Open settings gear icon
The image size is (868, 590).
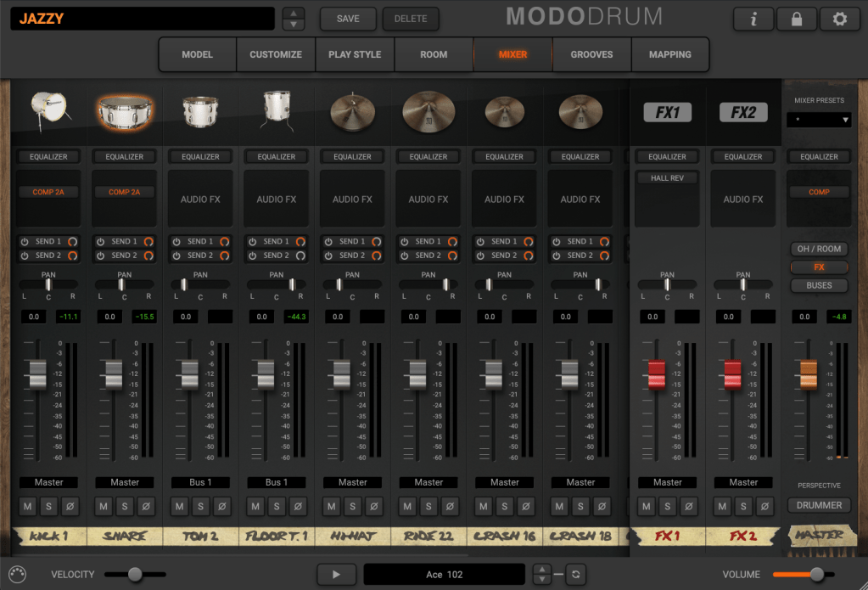click(839, 19)
